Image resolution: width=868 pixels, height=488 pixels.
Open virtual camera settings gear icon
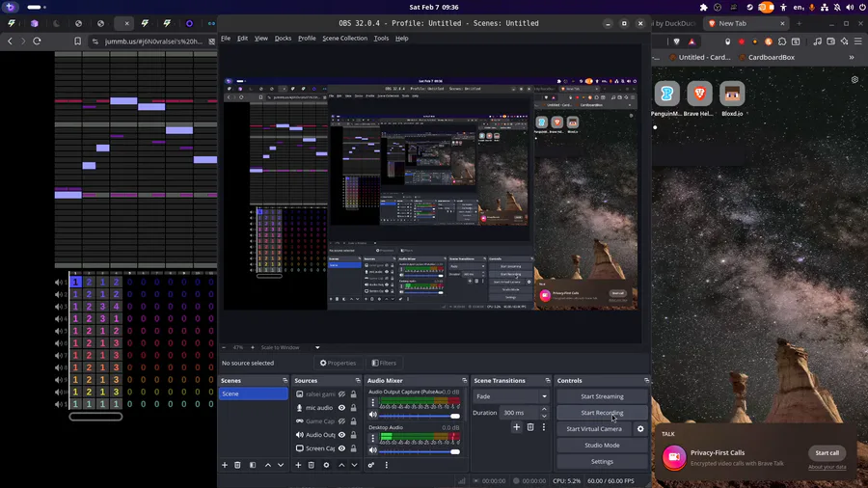(640, 429)
